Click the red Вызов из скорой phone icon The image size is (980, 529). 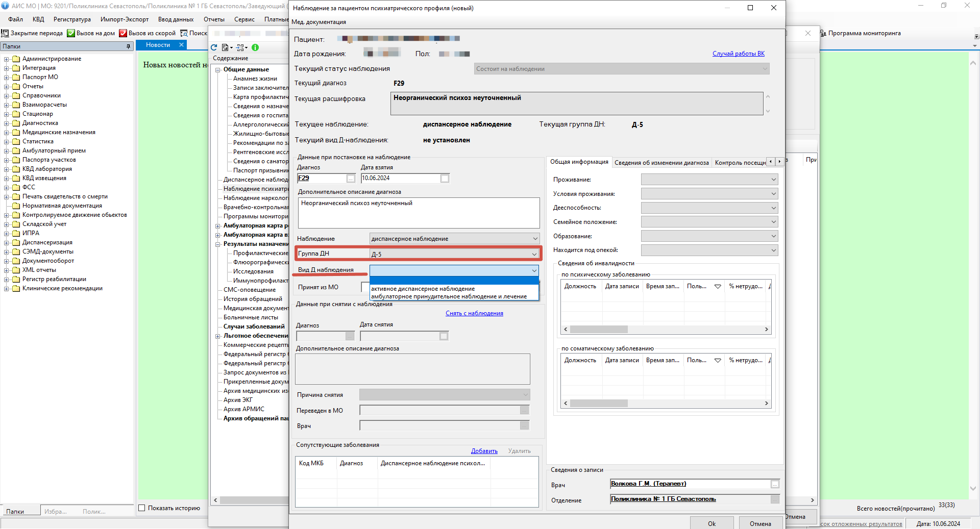(x=123, y=33)
